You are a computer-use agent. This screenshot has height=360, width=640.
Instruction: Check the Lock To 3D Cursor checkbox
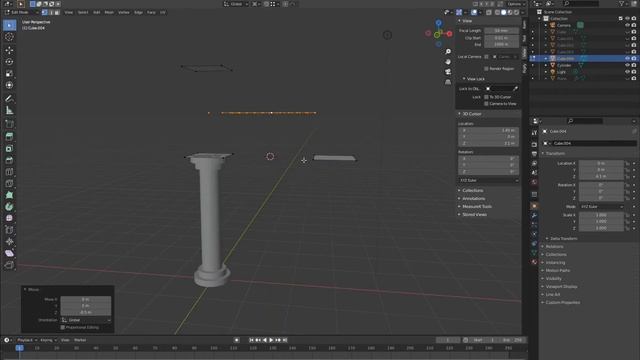coord(486,97)
